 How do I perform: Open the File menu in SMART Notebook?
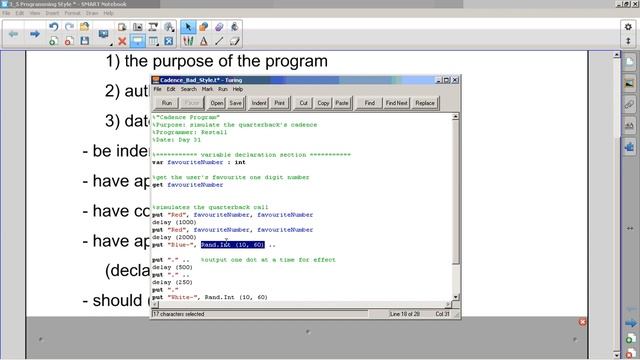click(6, 13)
